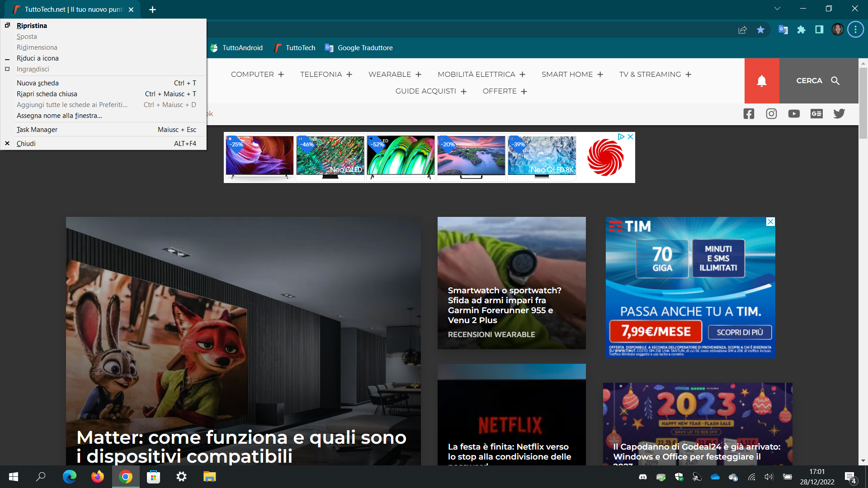868x488 pixels.
Task: Toggle the browser side panel icon
Action: (819, 30)
